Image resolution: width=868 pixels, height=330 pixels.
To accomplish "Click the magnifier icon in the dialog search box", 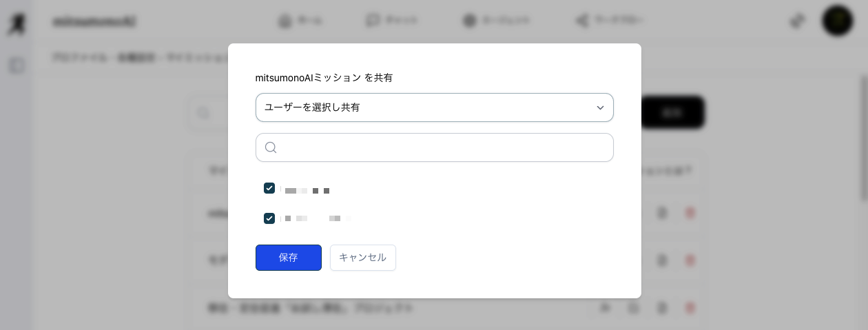I will [x=271, y=147].
